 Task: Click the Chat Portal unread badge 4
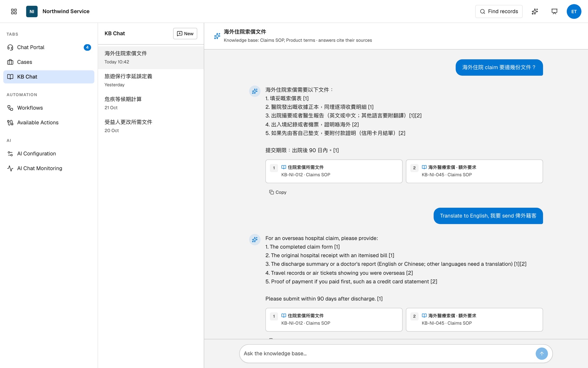click(87, 47)
